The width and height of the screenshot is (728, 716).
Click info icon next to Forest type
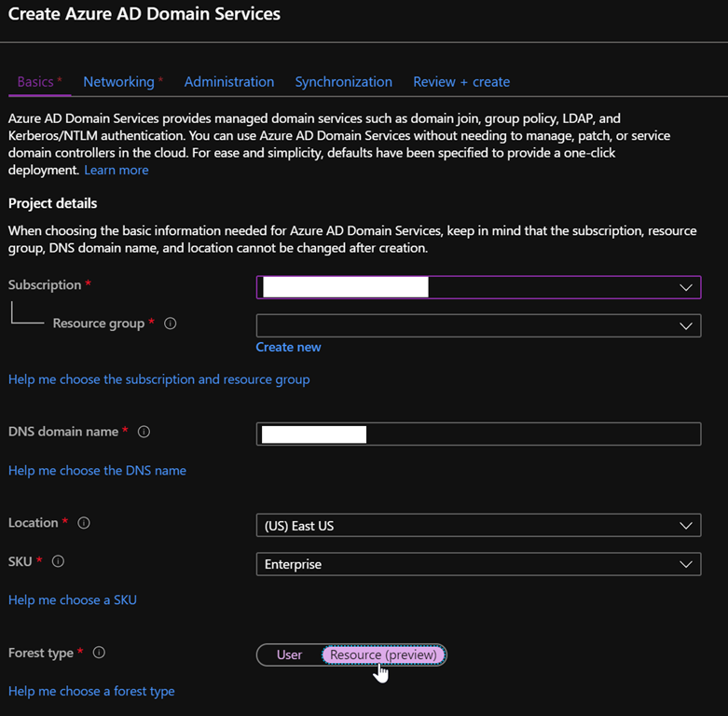pos(99,653)
